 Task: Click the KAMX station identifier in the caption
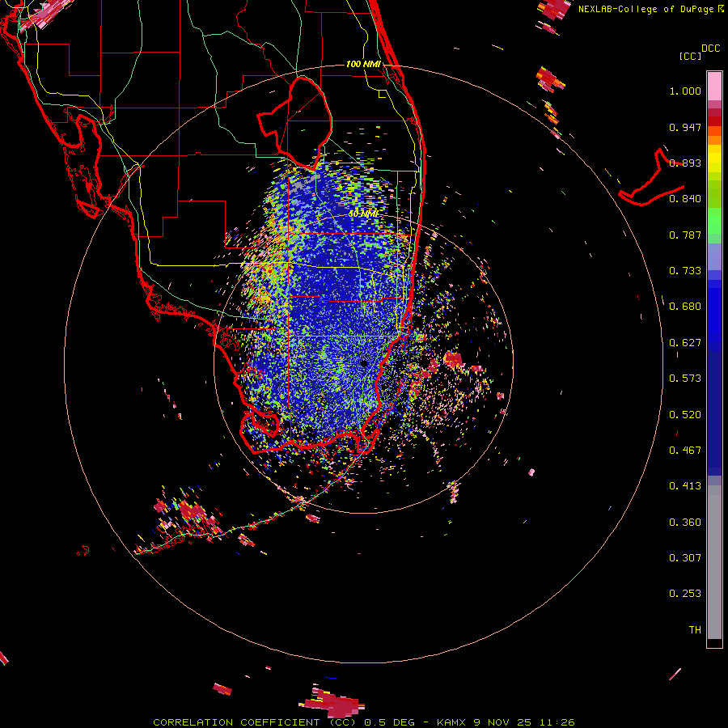coord(451,722)
